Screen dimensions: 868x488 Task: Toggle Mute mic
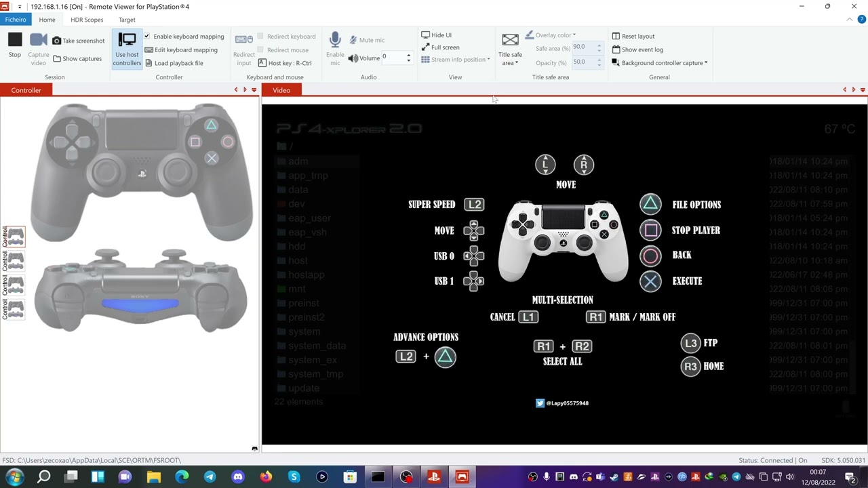tap(367, 40)
